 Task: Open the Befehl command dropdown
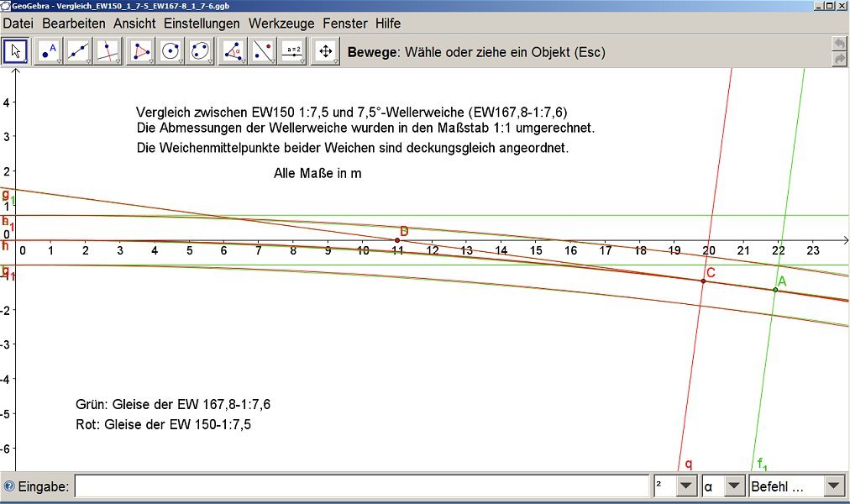833,486
